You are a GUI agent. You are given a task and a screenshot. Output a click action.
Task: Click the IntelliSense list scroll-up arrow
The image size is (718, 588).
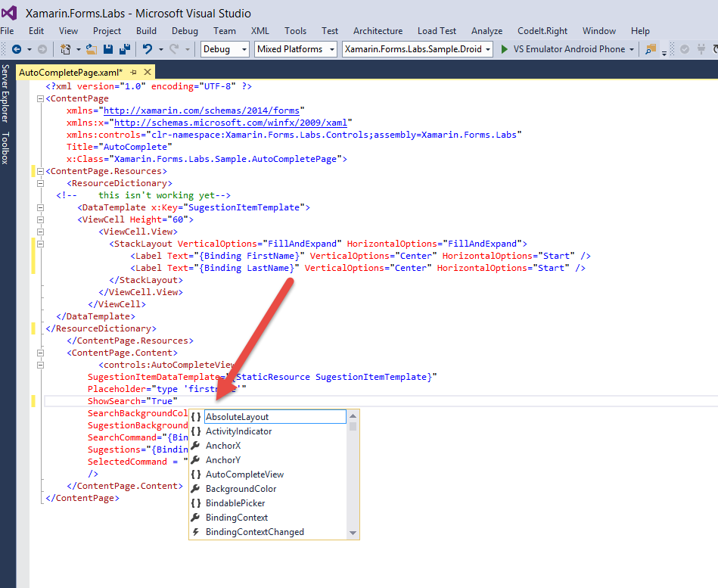click(353, 415)
